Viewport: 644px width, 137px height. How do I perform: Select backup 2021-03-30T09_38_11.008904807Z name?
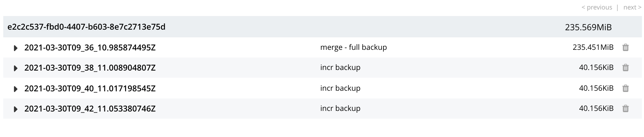point(90,68)
